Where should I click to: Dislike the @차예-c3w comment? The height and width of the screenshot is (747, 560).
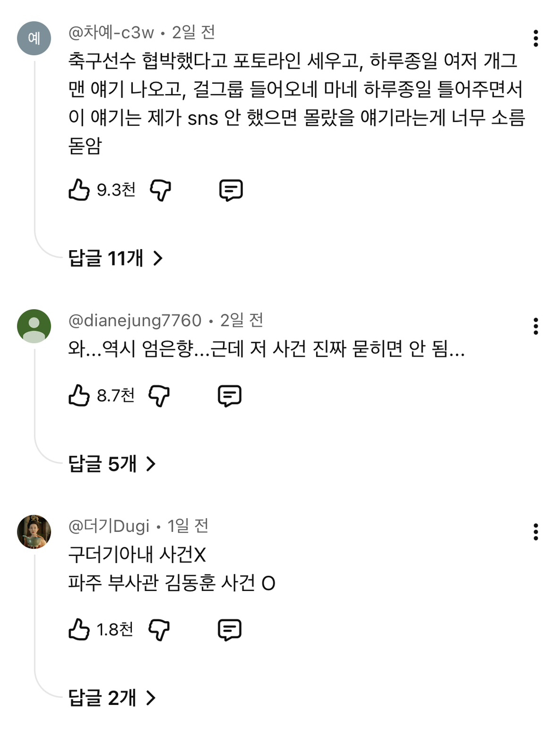(x=160, y=190)
